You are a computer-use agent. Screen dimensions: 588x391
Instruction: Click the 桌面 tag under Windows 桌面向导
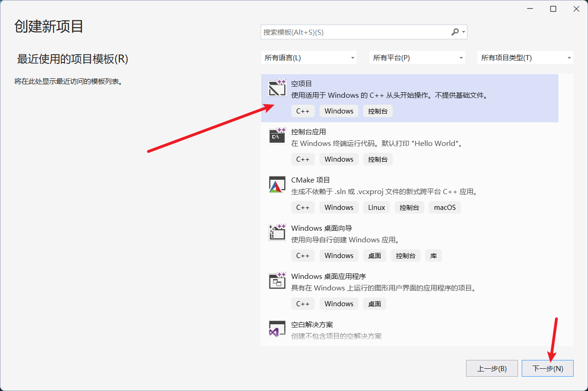click(375, 256)
